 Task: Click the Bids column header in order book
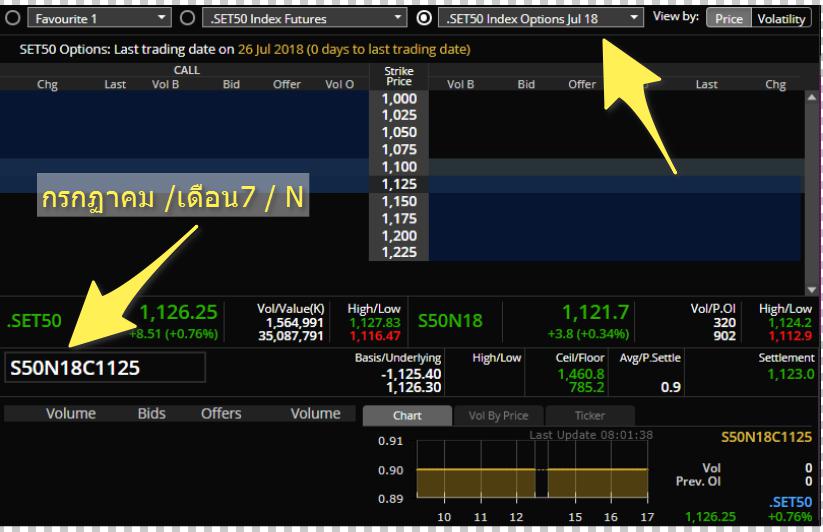coord(152,413)
